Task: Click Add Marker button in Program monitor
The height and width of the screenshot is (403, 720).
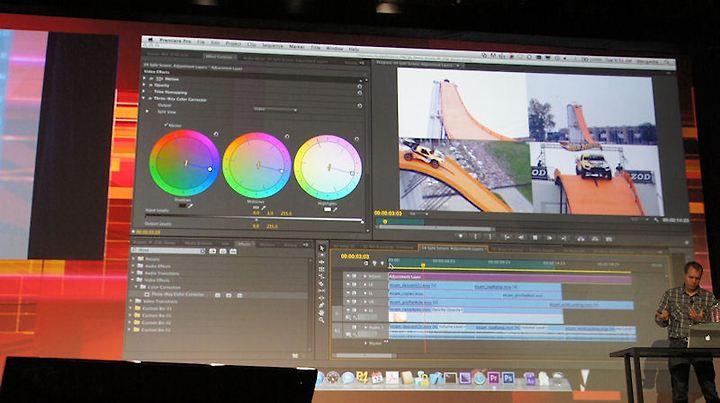Action: point(461,236)
